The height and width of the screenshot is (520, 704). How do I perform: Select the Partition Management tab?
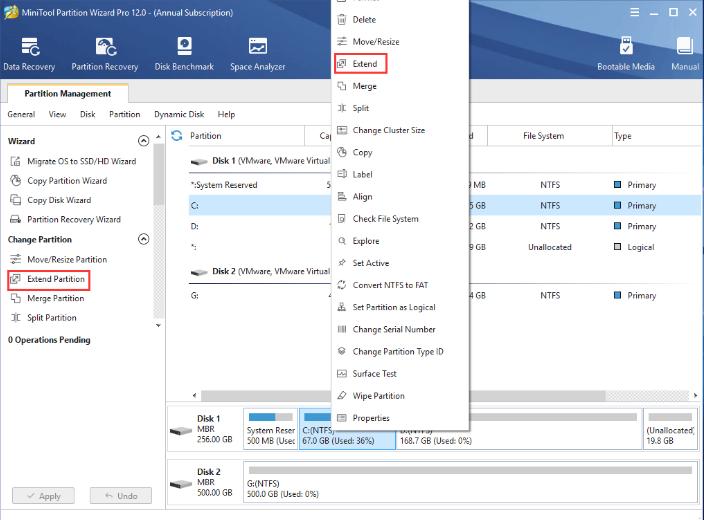click(68, 93)
